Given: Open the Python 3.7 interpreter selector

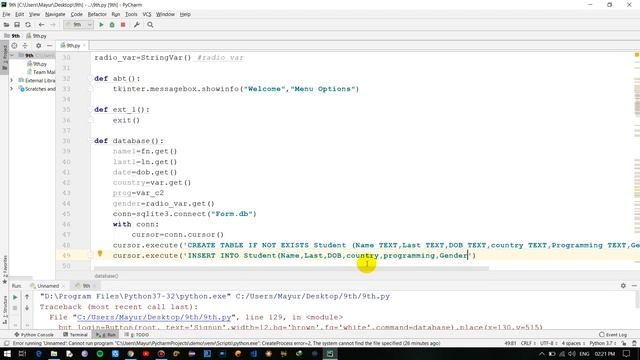Looking at the screenshot, I should (x=602, y=343).
